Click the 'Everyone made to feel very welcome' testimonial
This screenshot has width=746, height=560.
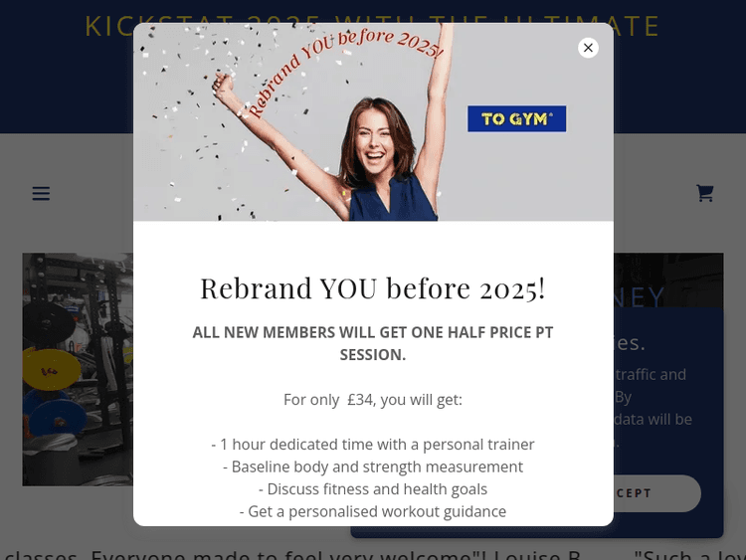click(x=290, y=555)
